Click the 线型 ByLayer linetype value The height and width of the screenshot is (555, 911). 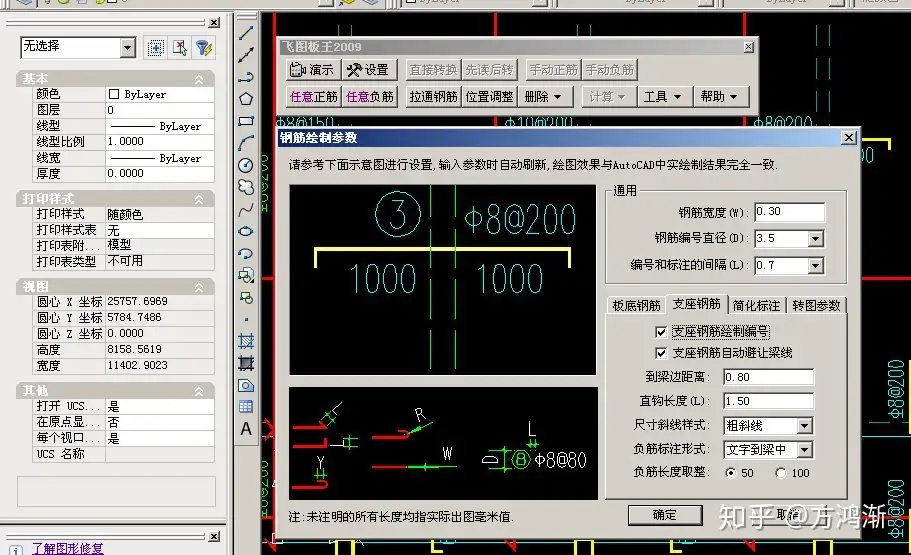160,126
